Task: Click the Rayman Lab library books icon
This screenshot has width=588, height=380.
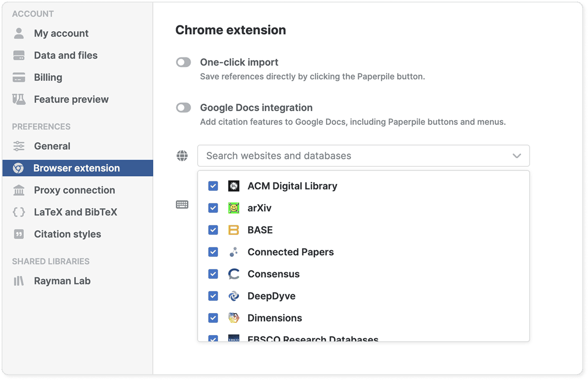Action: (19, 281)
